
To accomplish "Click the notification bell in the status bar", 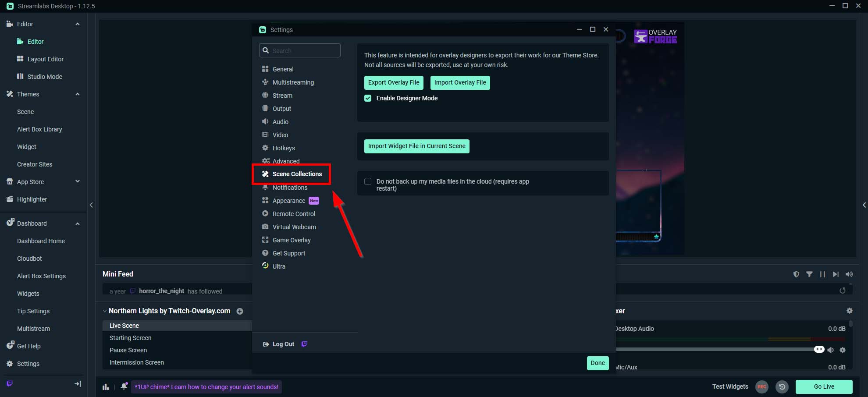I will point(124,386).
